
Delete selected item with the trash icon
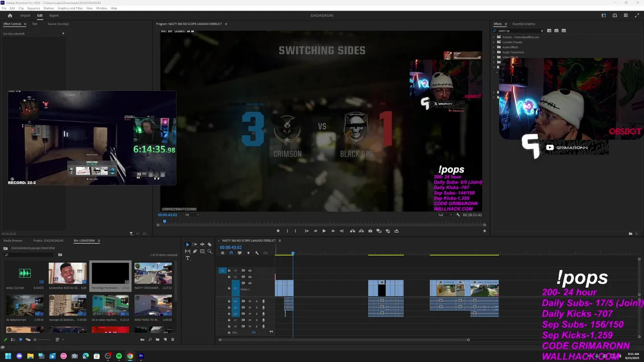(173, 339)
